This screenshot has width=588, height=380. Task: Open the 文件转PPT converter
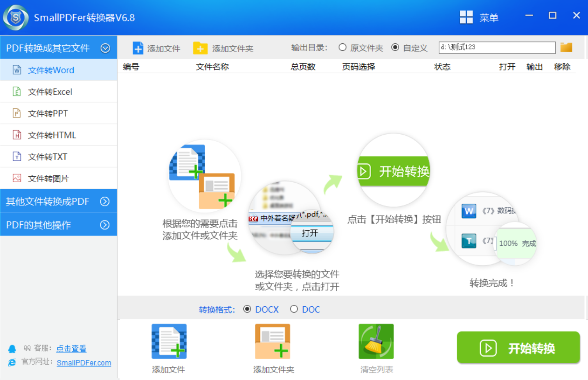[47, 113]
